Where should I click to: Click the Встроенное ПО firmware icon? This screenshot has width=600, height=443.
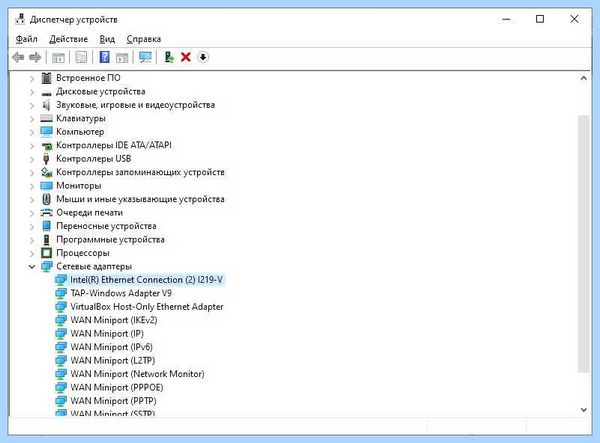coord(46,78)
